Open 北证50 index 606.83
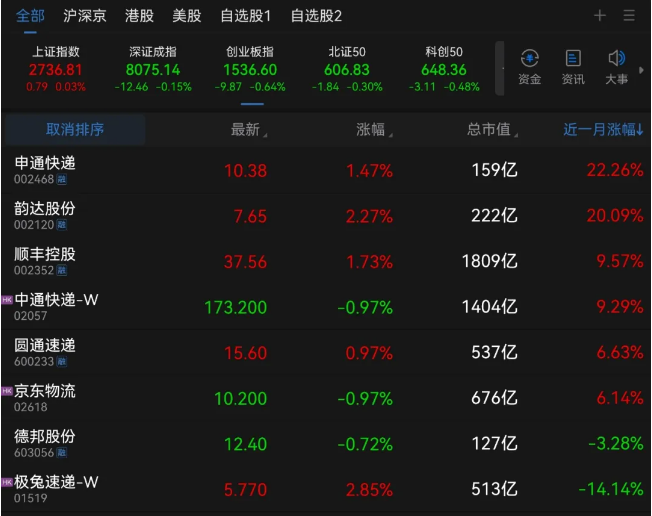The image size is (652, 516). [x=347, y=69]
